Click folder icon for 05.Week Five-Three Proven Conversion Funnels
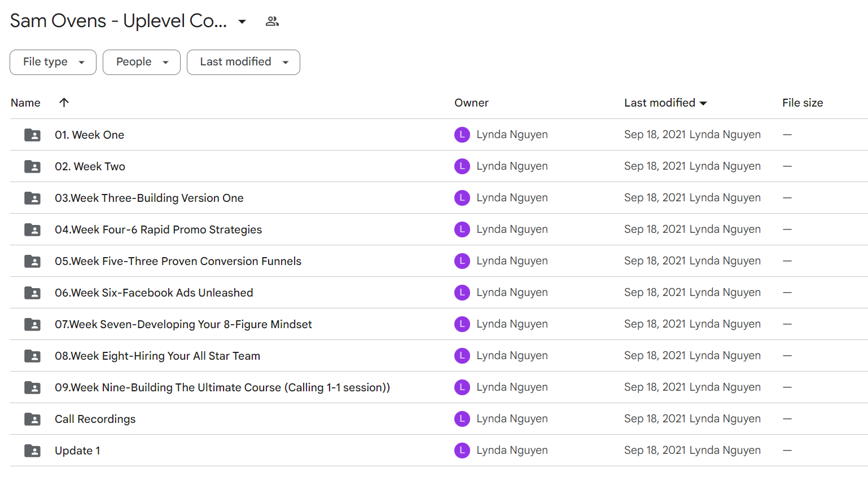Viewport: 868px width, 477px height. 32,261
